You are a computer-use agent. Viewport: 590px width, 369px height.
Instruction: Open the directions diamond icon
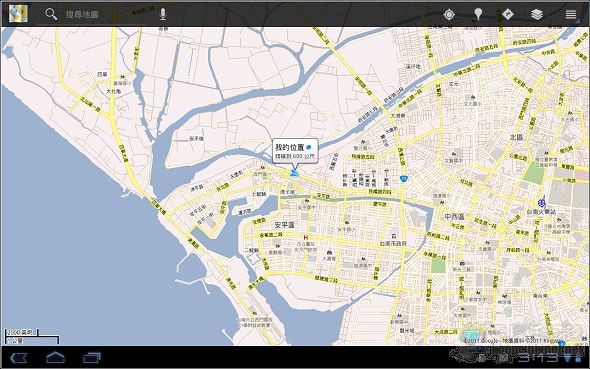click(x=508, y=14)
